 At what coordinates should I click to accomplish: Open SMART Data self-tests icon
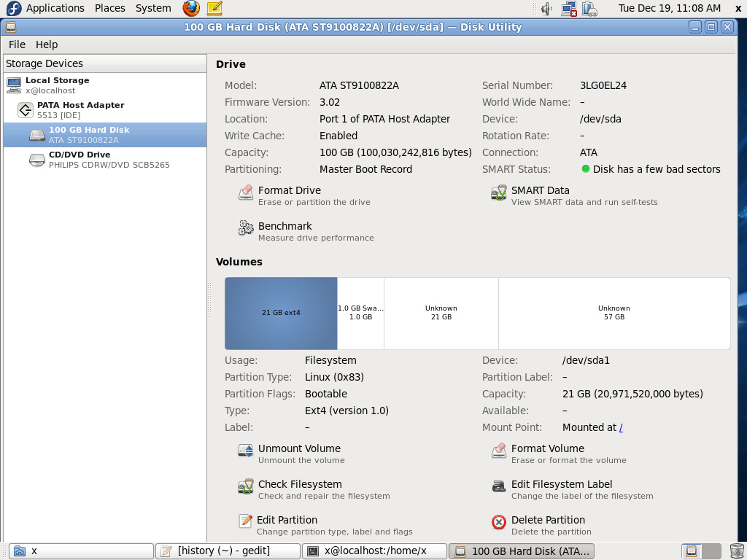click(499, 194)
